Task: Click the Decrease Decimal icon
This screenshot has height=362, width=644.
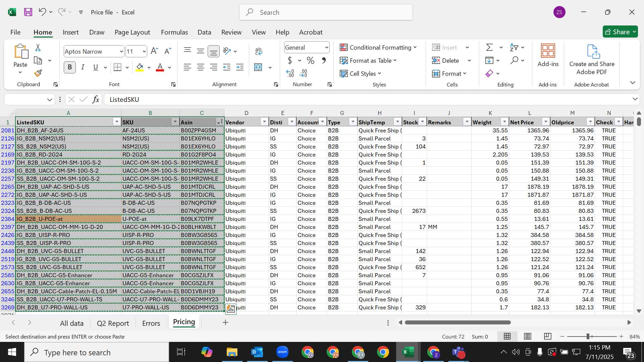Action: tap(303, 73)
